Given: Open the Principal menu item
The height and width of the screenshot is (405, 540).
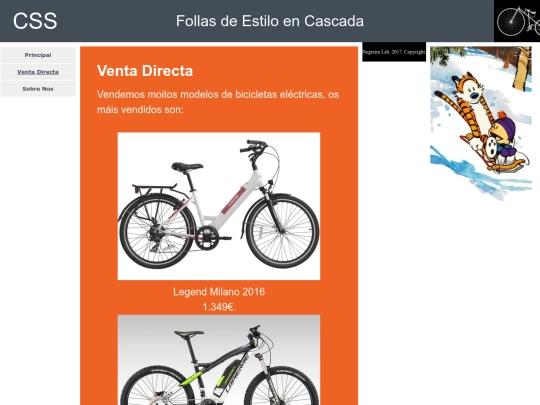Looking at the screenshot, I should [38, 55].
